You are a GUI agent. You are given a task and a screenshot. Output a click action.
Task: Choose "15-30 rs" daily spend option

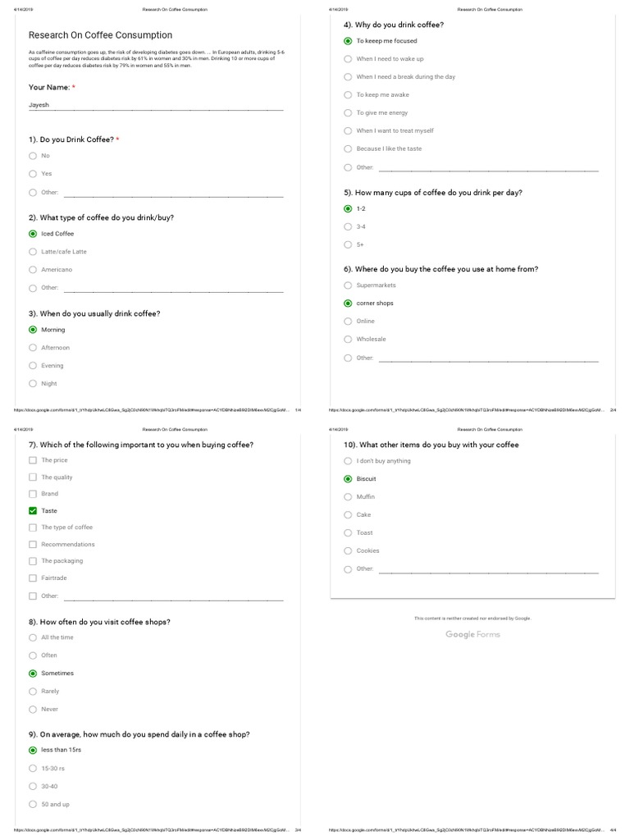(33, 768)
